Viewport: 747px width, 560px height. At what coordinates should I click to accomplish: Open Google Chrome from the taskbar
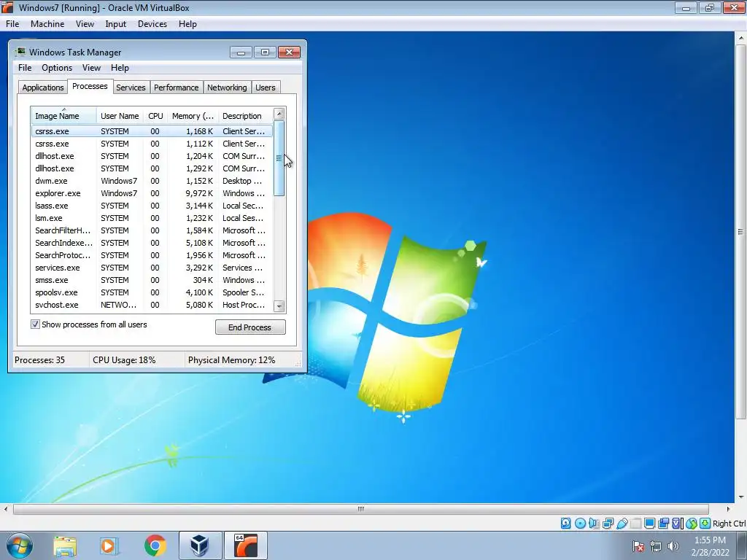tap(155, 545)
